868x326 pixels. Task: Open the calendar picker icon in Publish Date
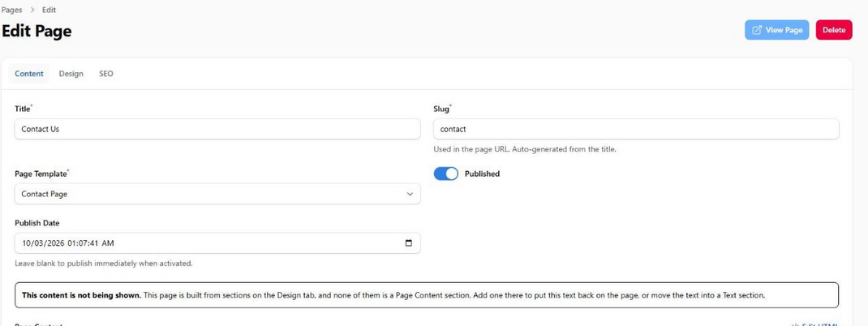pyautogui.click(x=409, y=243)
